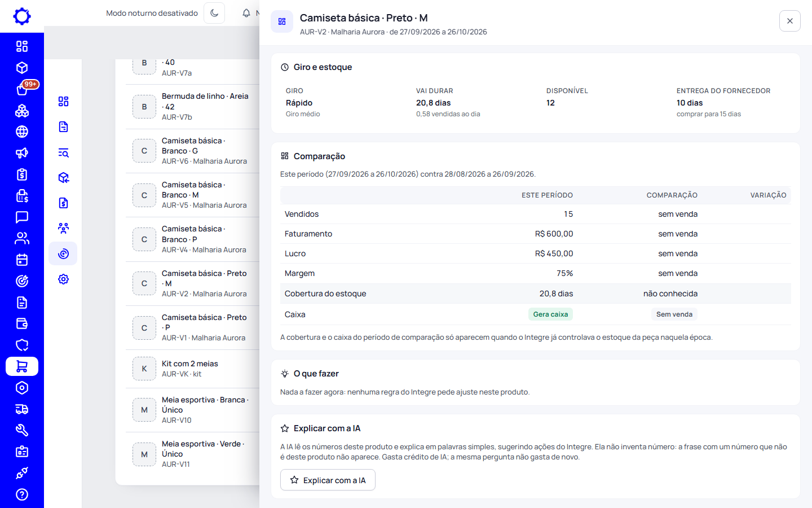Open the stacked boxes inventory icon
This screenshot has width=812, height=508.
[22, 111]
